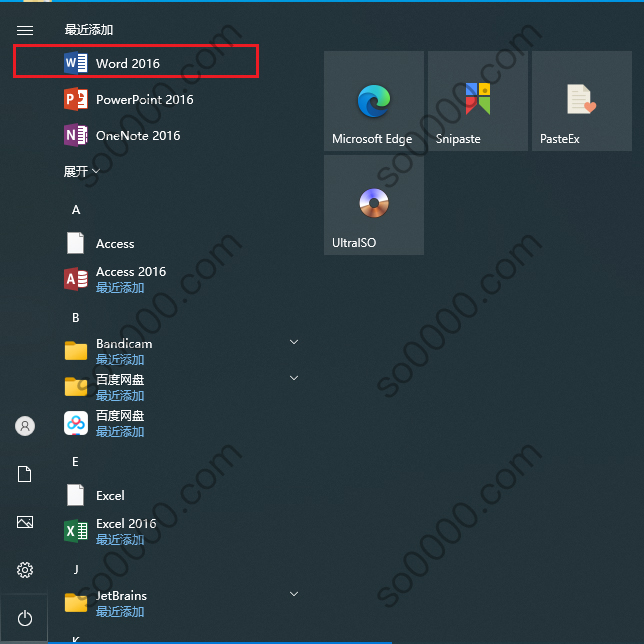
Task: Launch Excel 2016
Action: (x=179, y=531)
